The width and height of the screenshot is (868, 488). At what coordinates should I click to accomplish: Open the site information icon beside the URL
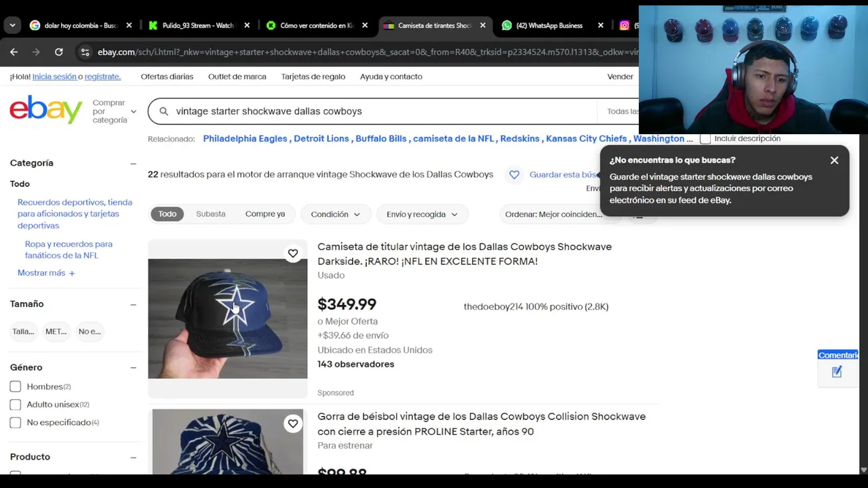click(x=85, y=52)
